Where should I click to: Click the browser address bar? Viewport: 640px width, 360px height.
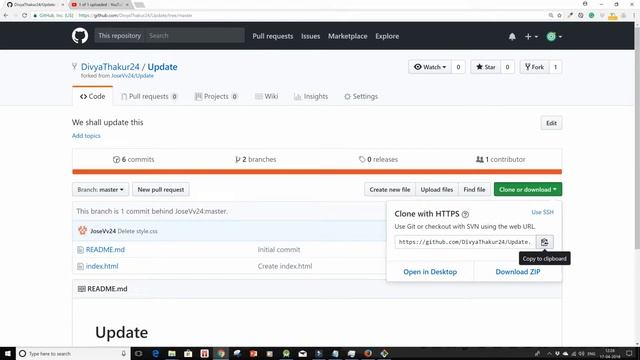coord(286,16)
